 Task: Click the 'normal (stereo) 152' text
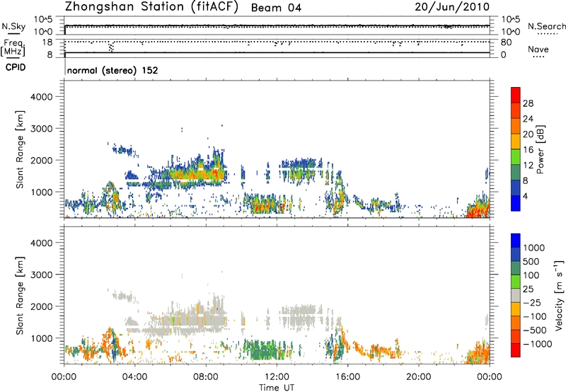[x=112, y=70]
